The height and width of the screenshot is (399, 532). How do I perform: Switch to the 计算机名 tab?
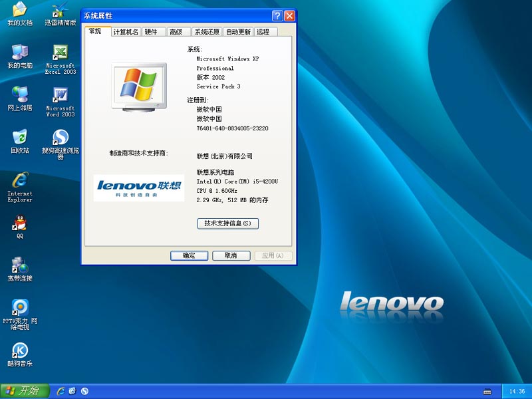click(126, 32)
